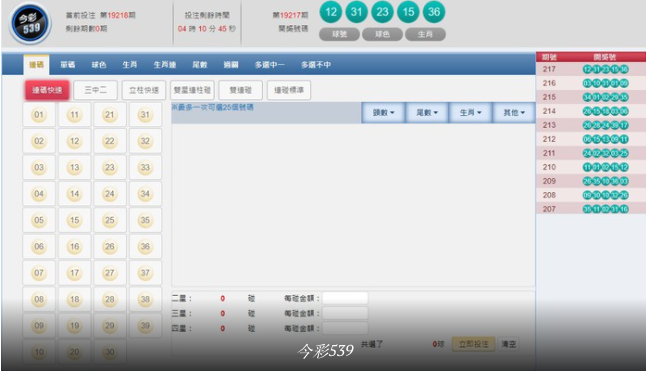
Task: Switch to the 生肖連 tab
Action: (x=165, y=65)
